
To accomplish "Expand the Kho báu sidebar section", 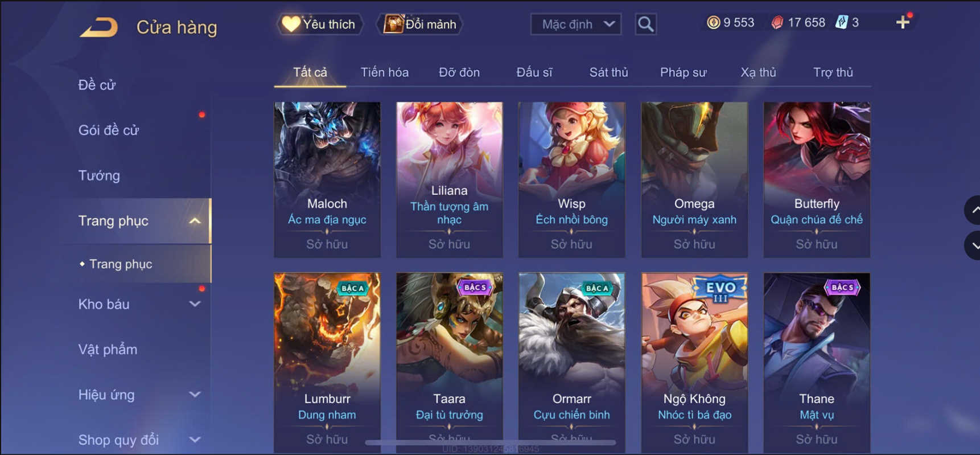I will [195, 304].
